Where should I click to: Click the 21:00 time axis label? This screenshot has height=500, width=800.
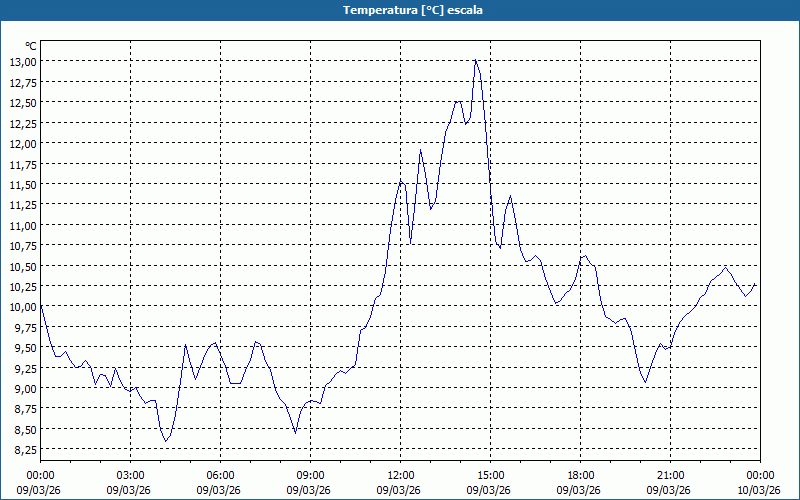coord(670,475)
